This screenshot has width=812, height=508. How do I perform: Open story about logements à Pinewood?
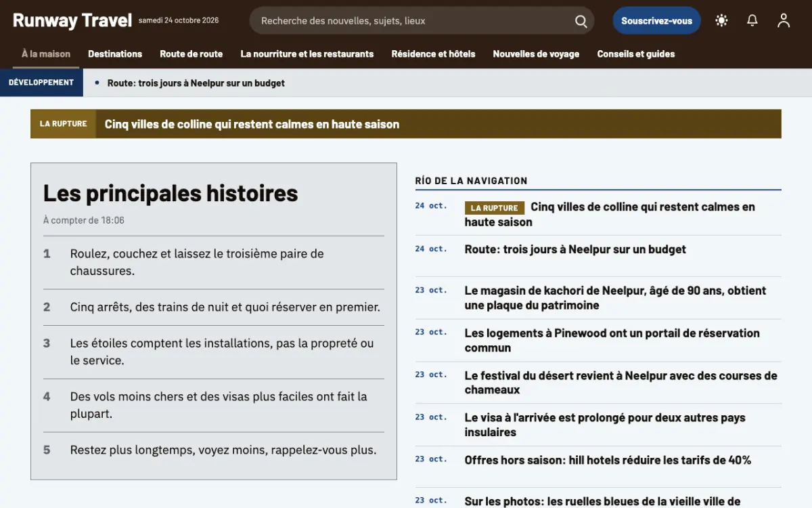[612, 340]
